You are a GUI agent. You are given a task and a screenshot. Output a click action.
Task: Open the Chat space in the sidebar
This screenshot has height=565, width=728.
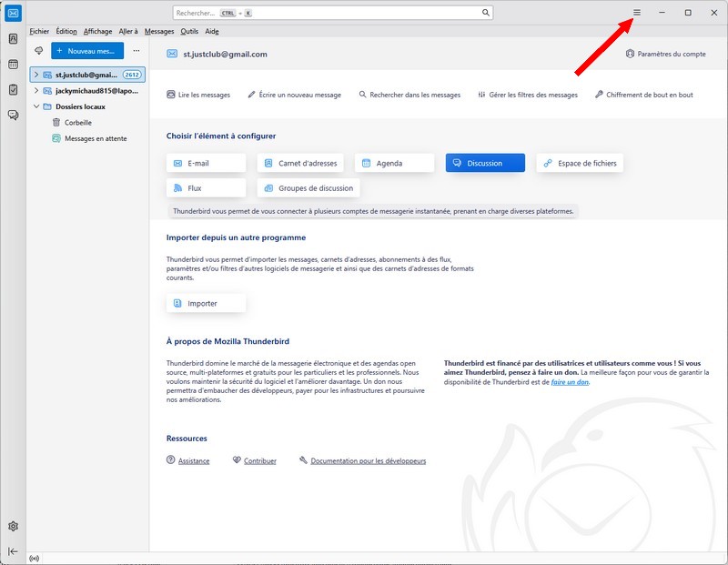(13, 115)
